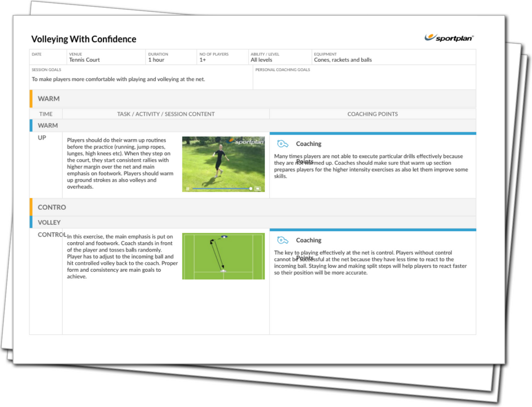Switch to the TASK / ACTIVITY / SESSION CONTENT column

coord(166,114)
